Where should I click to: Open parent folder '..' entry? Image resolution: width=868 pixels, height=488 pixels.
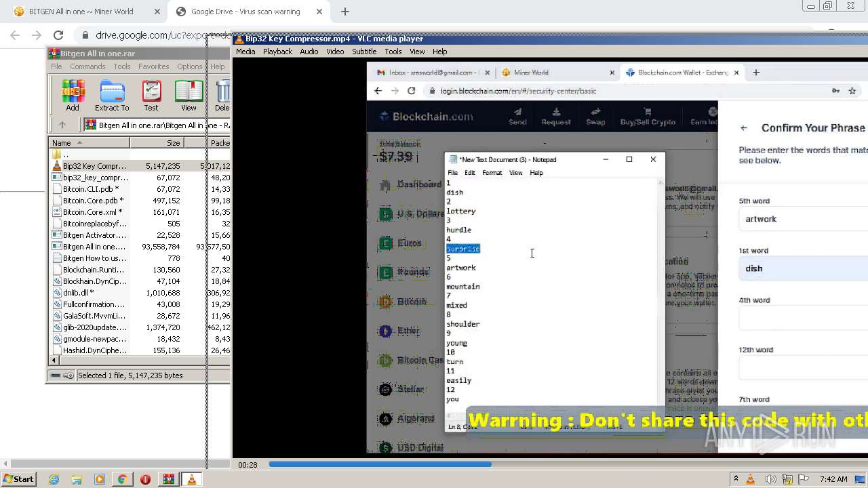coord(141,155)
